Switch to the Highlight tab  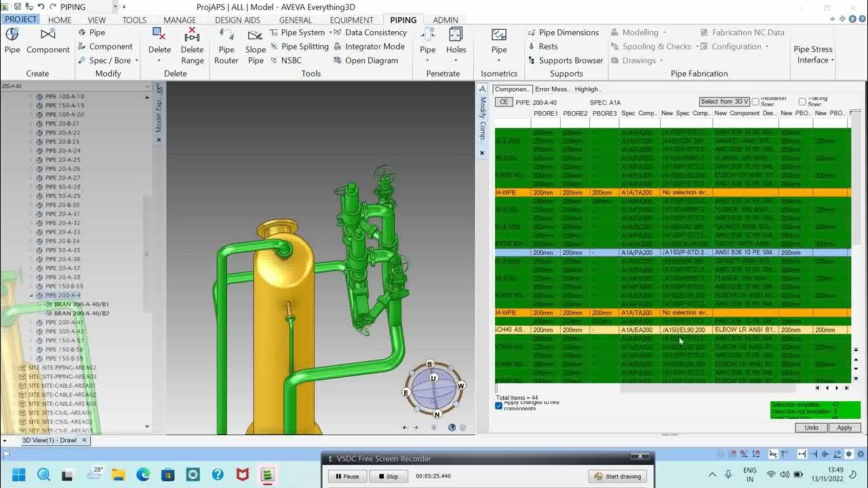click(589, 89)
